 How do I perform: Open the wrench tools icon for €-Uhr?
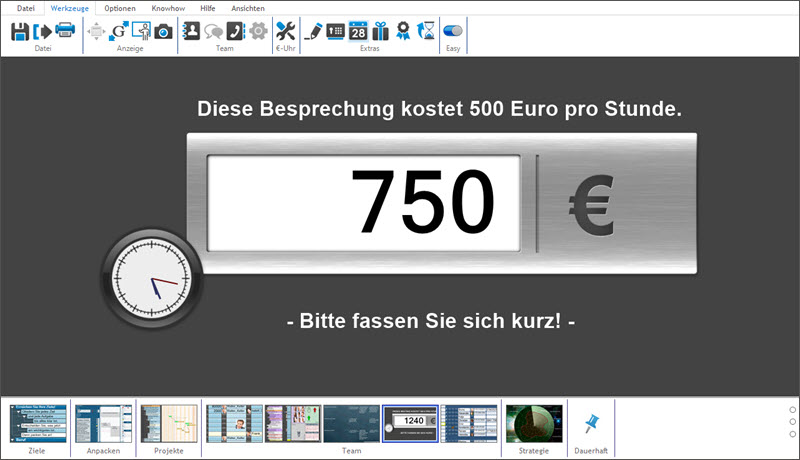coord(285,31)
